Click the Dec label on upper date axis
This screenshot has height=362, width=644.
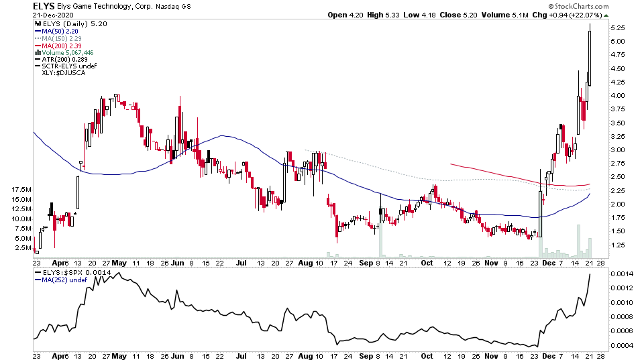click(549, 263)
